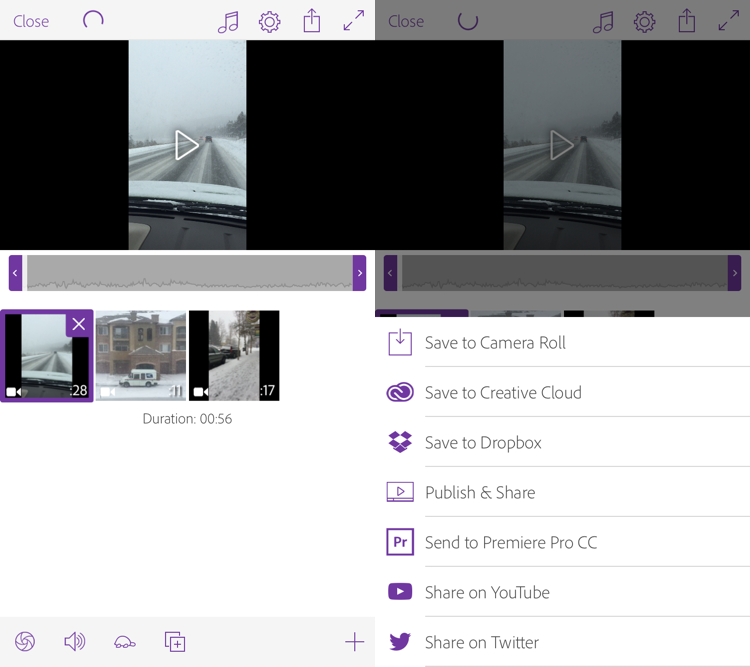Screen dimensions: 750x667
Task: Open looks aperture filter tool
Action: (25, 642)
